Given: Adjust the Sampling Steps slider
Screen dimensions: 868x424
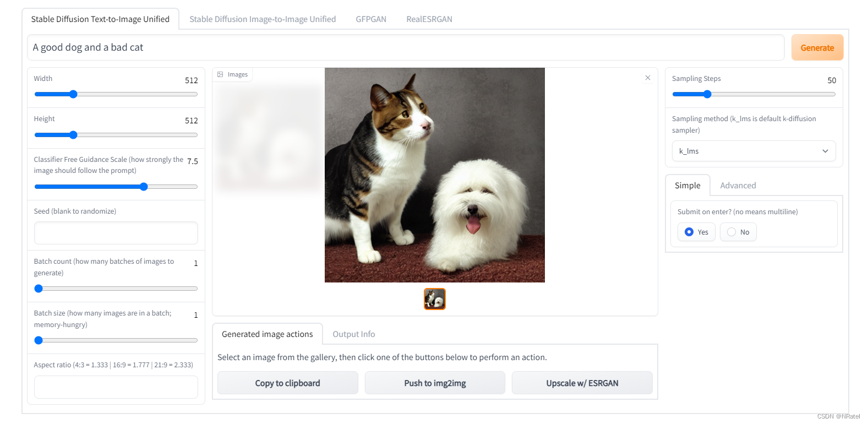Looking at the screenshot, I should click(754, 94).
